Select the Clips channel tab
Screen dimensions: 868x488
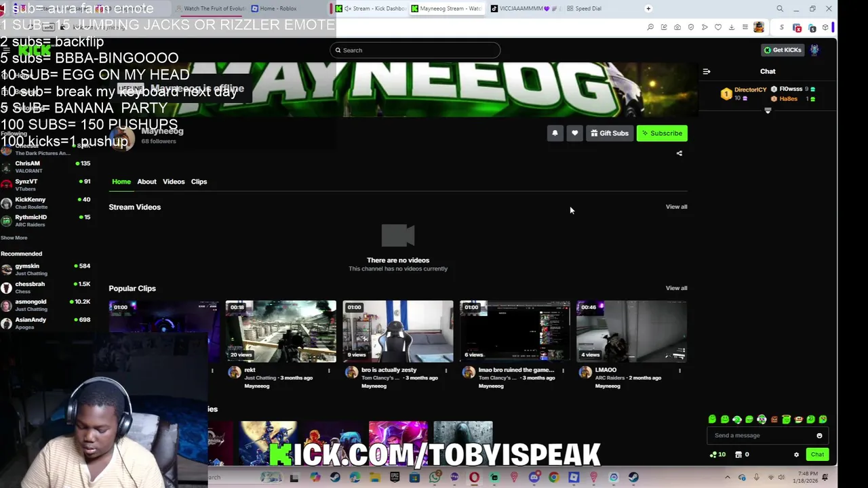(199, 182)
